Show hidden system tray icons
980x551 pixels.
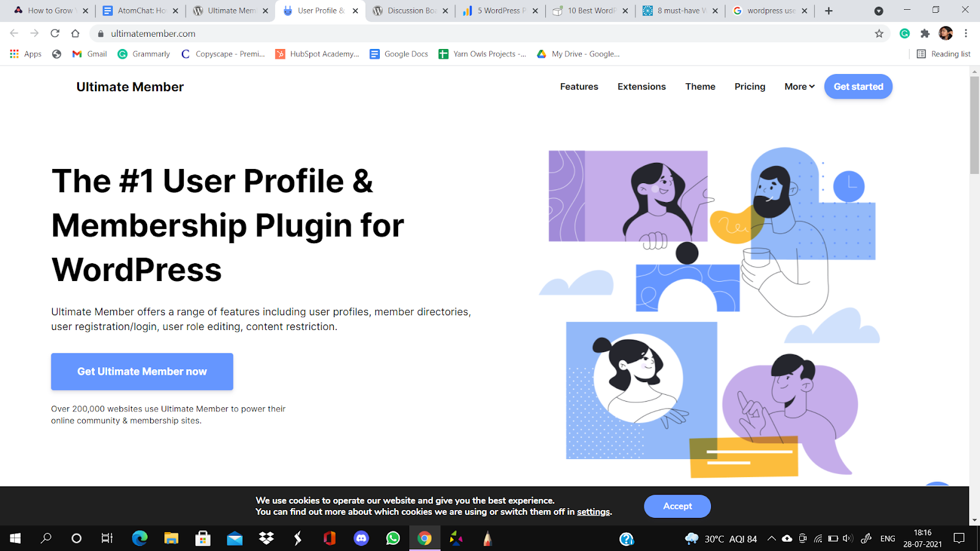[772, 539]
